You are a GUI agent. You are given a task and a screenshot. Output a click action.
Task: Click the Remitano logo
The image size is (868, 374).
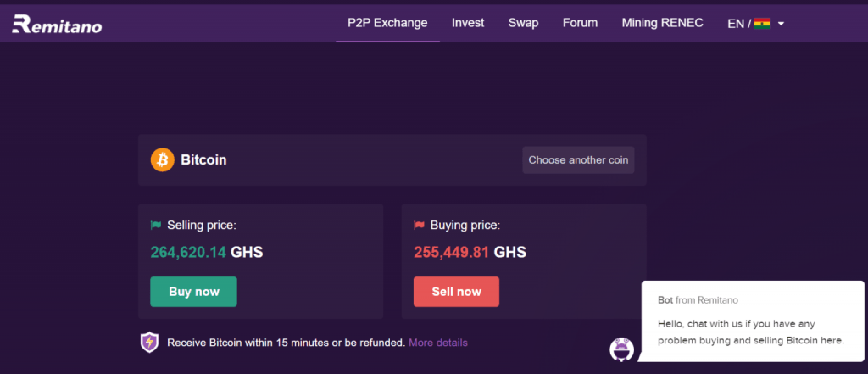[x=57, y=25]
